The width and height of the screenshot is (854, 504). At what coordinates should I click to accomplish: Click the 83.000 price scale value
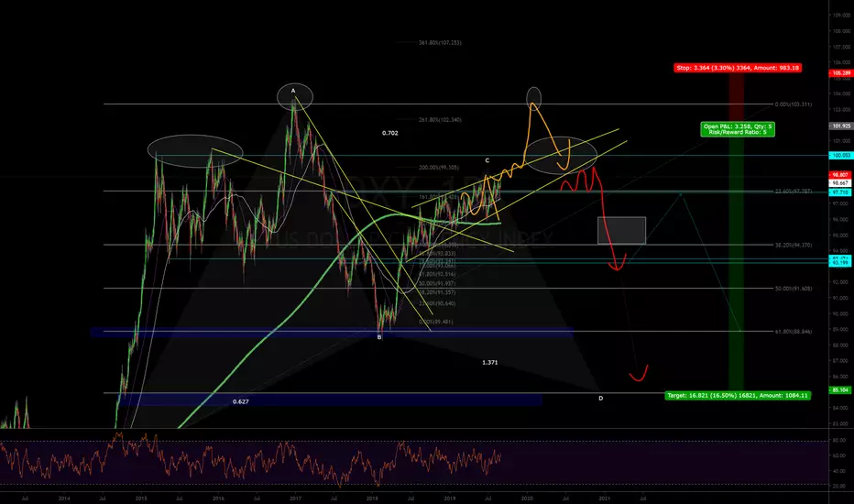click(840, 423)
